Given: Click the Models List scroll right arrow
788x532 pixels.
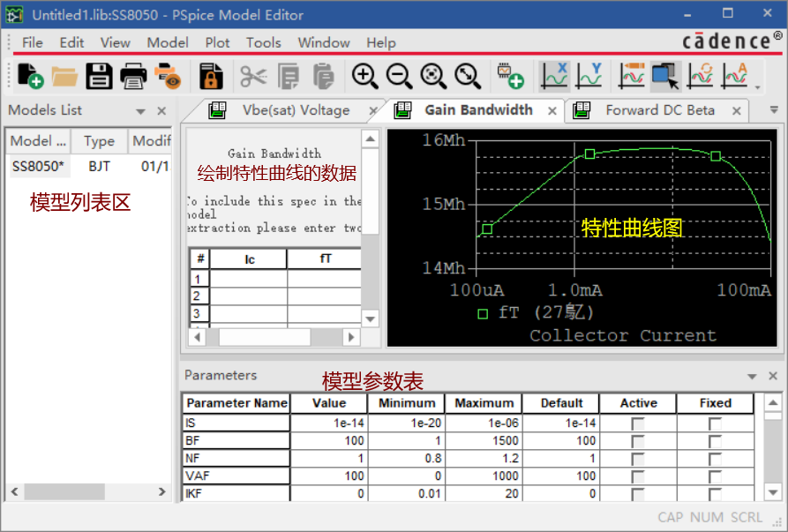Looking at the screenshot, I should 161,491.
